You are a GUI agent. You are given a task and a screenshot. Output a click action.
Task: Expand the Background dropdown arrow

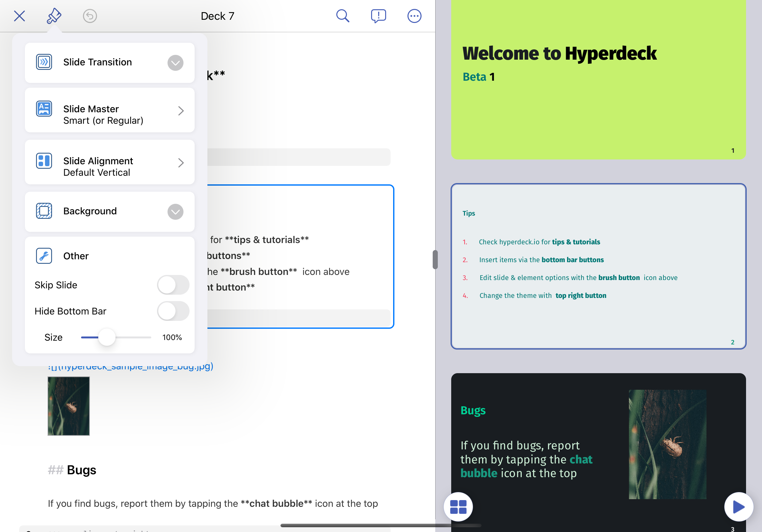pos(175,211)
